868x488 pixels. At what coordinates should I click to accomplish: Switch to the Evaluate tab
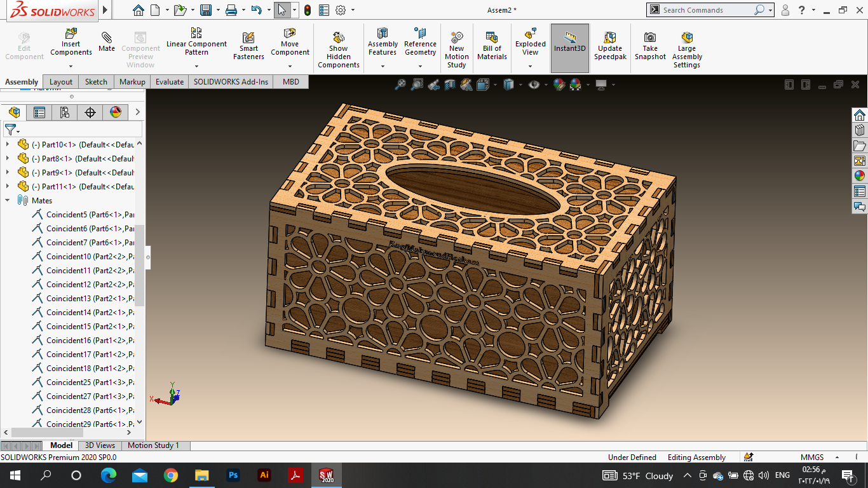pyautogui.click(x=170, y=82)
